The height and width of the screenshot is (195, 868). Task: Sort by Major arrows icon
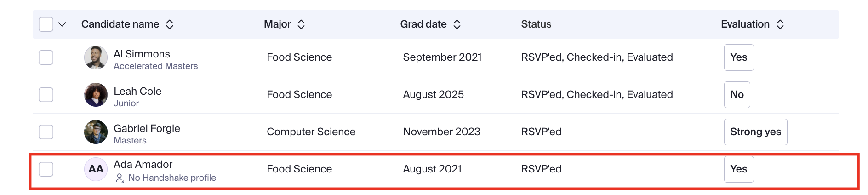pos(301,24)
